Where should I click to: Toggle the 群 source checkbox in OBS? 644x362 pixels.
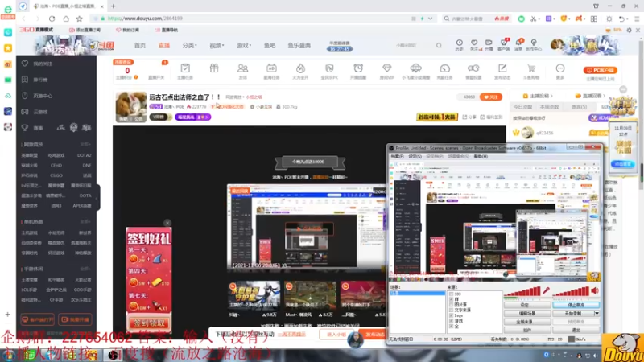451,299
